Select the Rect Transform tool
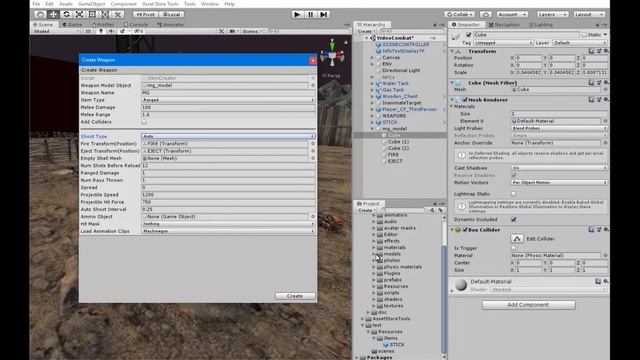This screenshot has height=360, width=640. [x=92, y=14]
